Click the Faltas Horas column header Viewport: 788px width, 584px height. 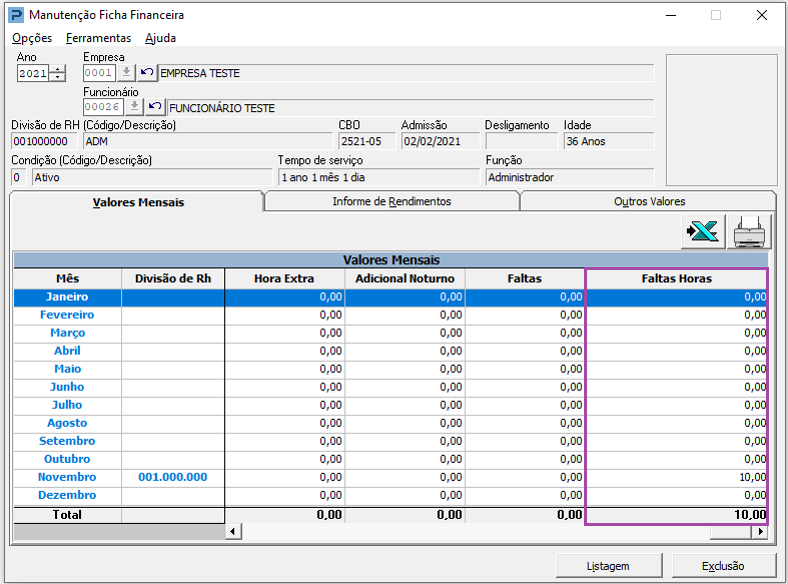pyautogui.click(x=676, y=278)
